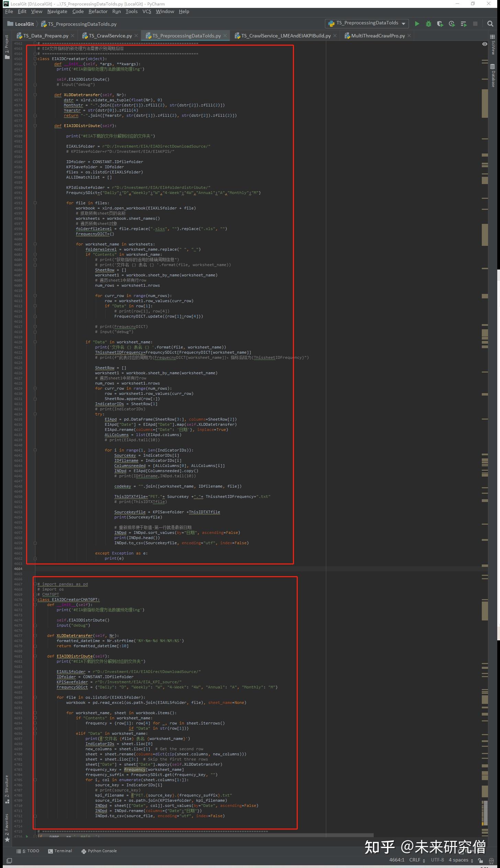Open the View menu

tap(37, 11)
